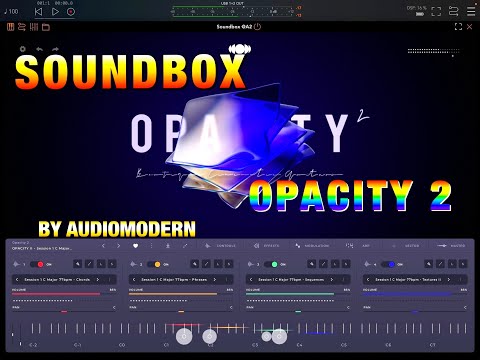Switch to the Effects tab
This screenshot has height=360, width=480.
click(266, 246)
